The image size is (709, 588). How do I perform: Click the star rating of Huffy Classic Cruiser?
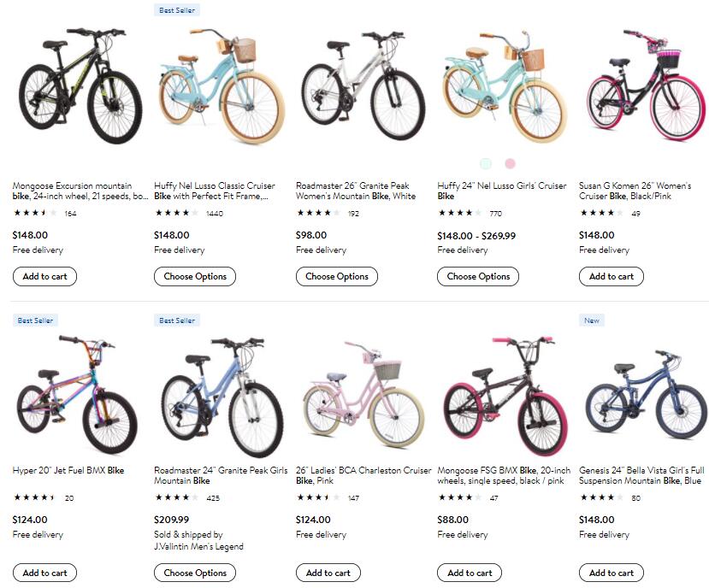pyautogui.click(x=176, y=213)
